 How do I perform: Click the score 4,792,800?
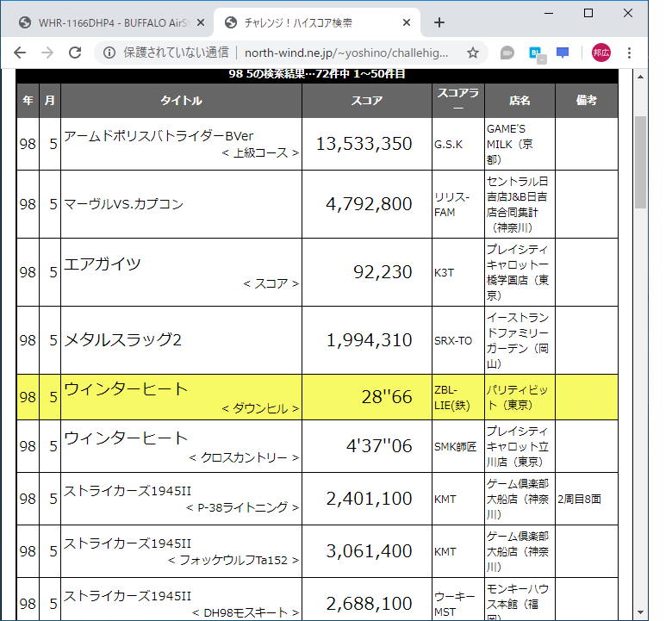[x=369, y=204]
